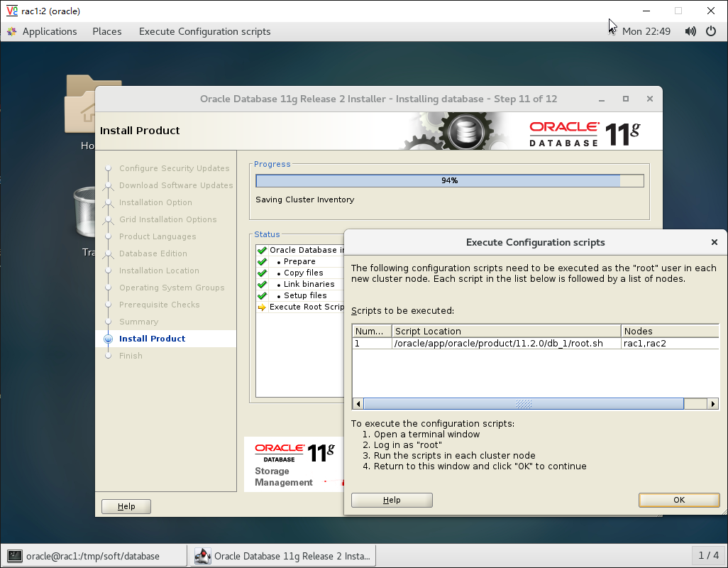Select the rac1,rac2 nodes cell
The width and height of the screenshot is (728, 568).
(x=670, y=343)
